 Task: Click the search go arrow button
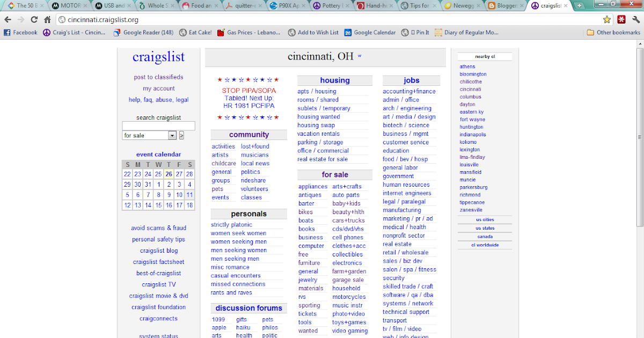[x=181, y=136]
